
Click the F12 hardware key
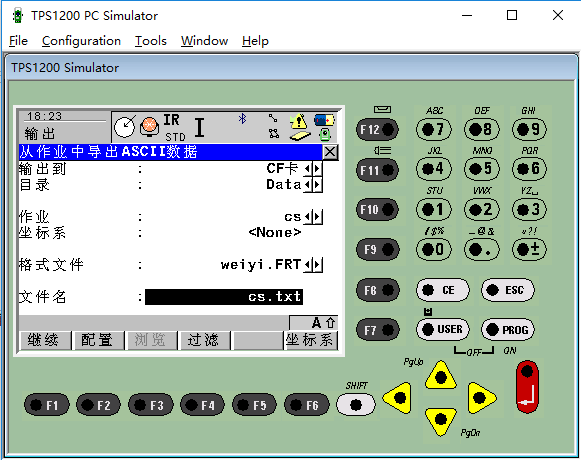tap(377, 129)
